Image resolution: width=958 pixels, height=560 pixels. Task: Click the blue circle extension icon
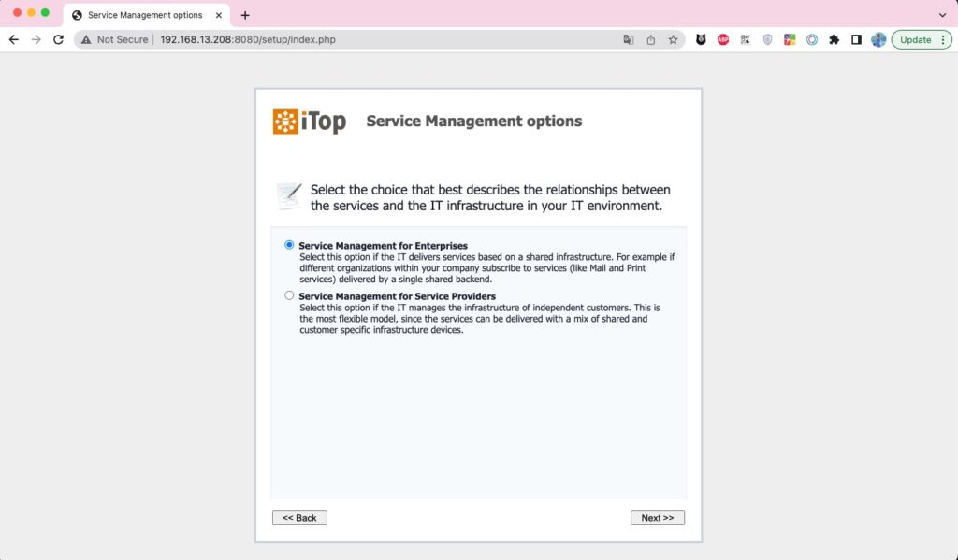(811, 39)
